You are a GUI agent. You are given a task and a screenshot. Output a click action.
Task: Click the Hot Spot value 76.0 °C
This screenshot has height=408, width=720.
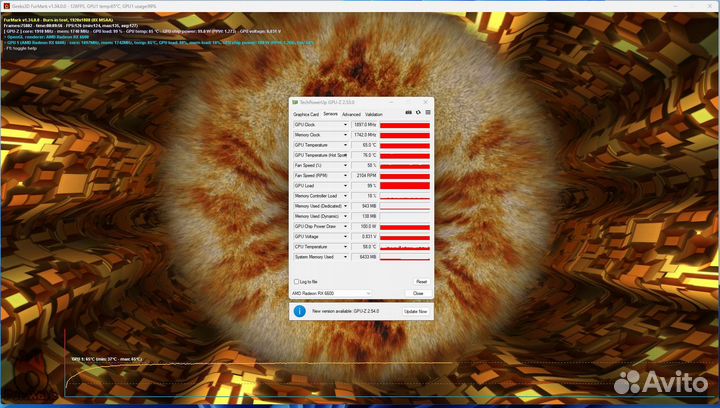click(365, 155)
